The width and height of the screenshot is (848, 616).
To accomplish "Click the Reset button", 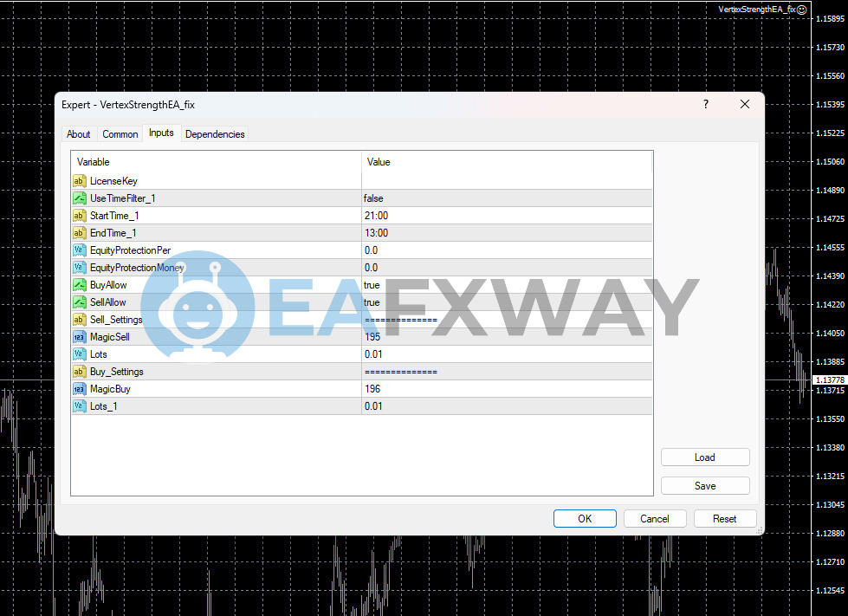I will pos(724,519).
